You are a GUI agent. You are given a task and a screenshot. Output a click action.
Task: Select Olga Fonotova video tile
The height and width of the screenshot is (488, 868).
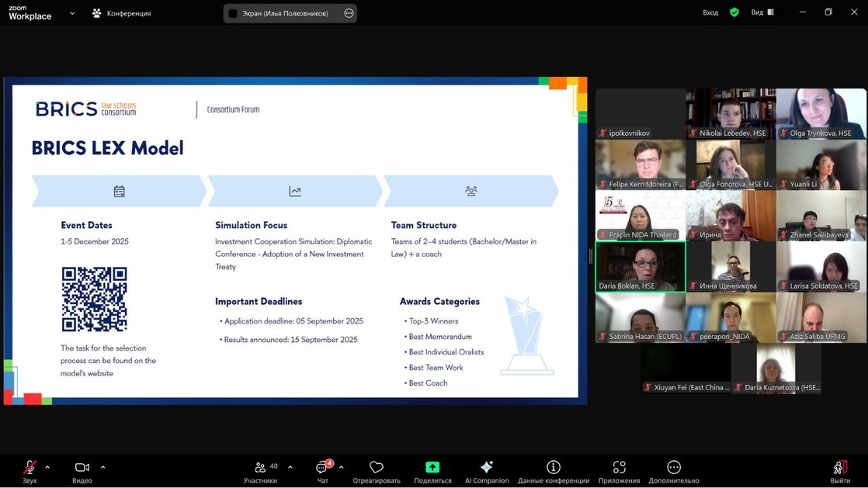[x=731, y=164]
